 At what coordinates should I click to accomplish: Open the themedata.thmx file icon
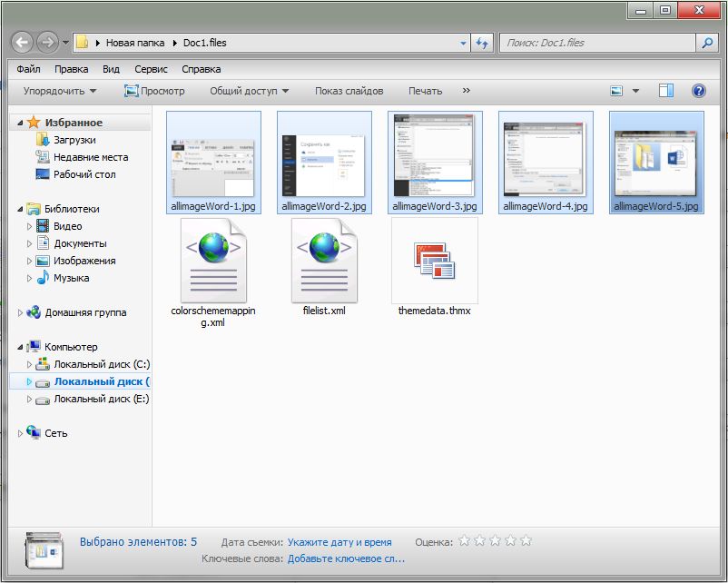tap(434, 261)
